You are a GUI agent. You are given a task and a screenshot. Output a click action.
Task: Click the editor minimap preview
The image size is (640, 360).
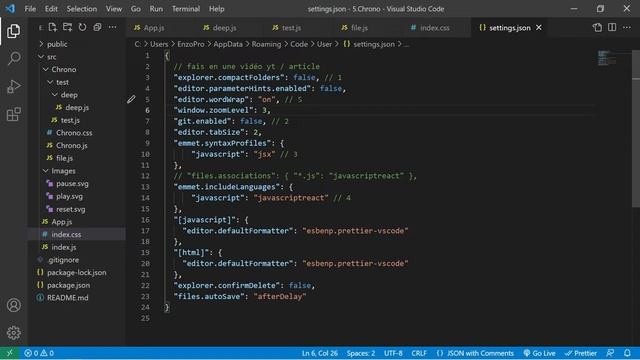tap(607, 58)
